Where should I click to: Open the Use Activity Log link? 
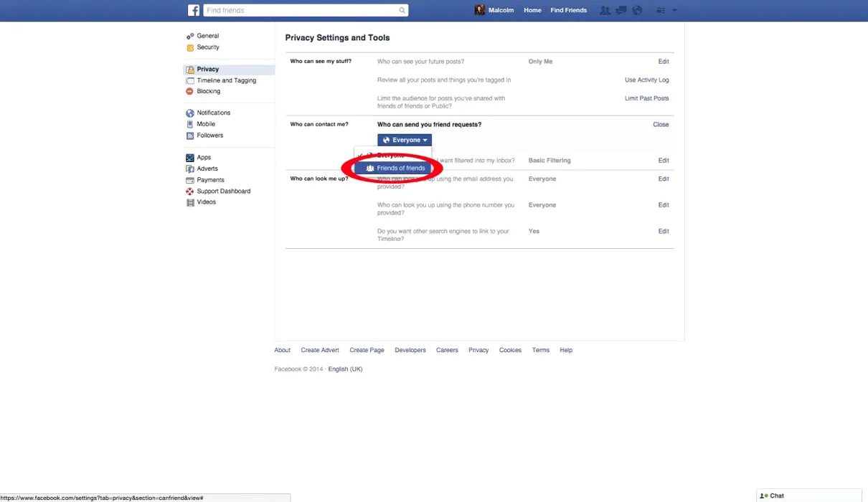[x=646, y=80]
